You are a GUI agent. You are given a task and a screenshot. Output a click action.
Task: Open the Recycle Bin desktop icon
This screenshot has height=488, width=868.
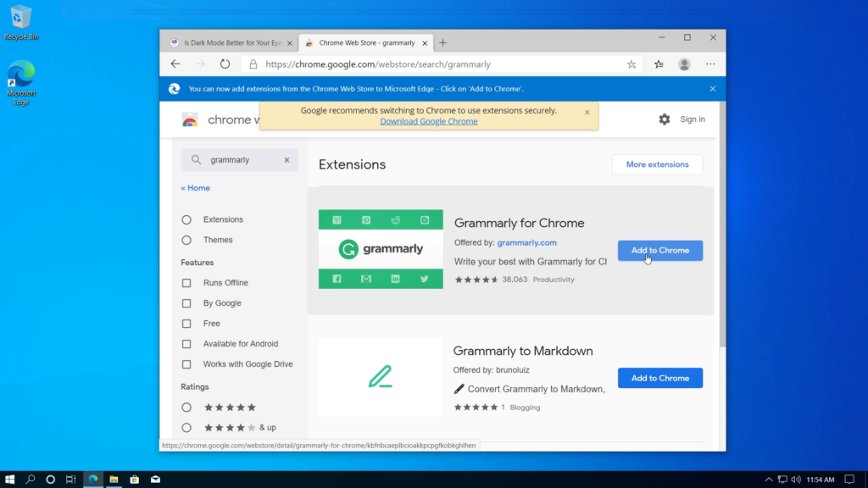tap(21, 23)
